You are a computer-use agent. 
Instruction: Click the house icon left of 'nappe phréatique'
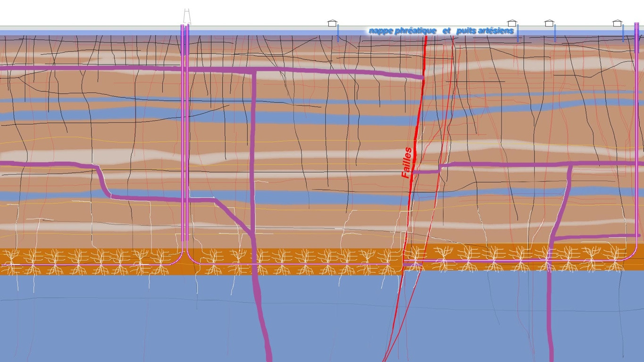pyautogui.click(x=332, y=23)
